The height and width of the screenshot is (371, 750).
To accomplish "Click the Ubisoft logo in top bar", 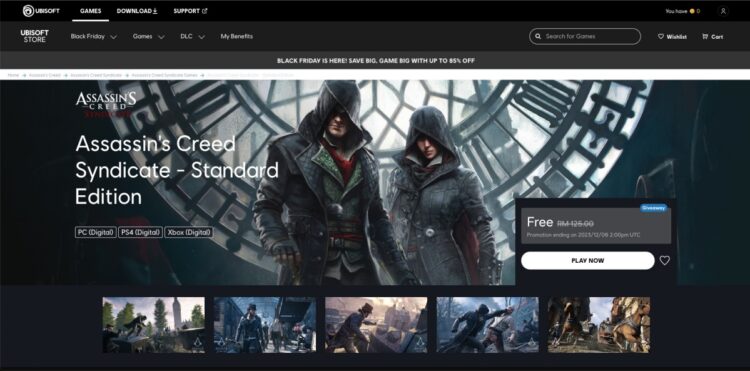I will pos(41,11).
